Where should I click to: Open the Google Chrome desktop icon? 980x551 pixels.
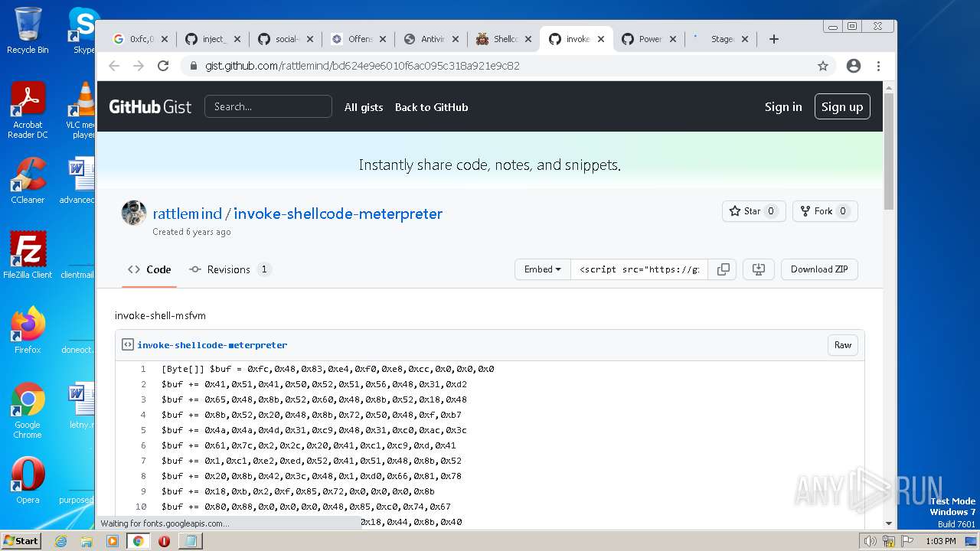[x=28, y=410]
